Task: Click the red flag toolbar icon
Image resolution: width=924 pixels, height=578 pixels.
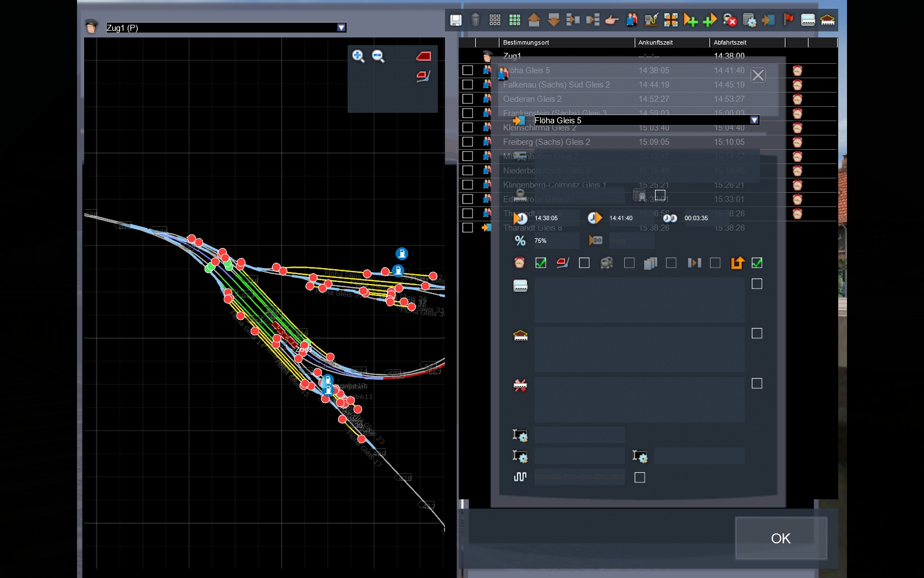Action: point(788,20)
